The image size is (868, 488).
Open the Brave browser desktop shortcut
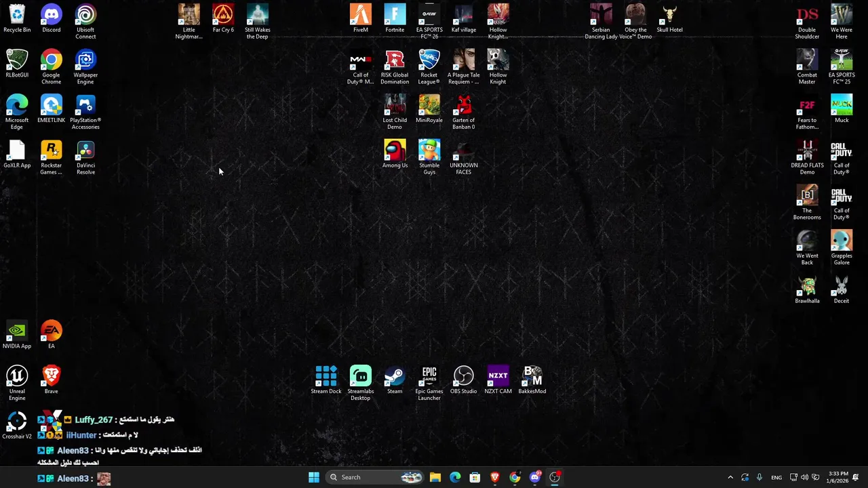pyautogui.click(x=51, y=380)
